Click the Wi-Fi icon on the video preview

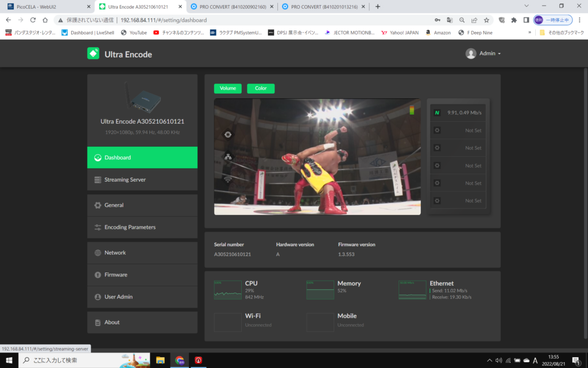coord(227,179)
